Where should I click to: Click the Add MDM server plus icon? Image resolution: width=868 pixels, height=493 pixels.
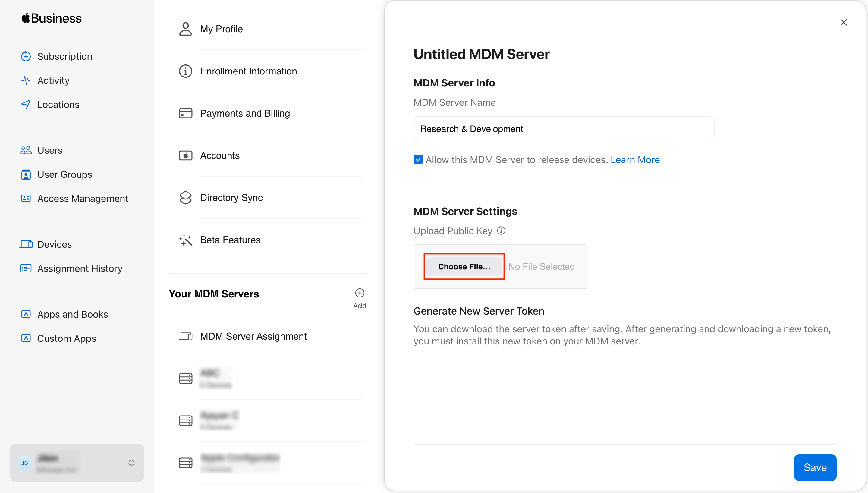tap(360, 293)
